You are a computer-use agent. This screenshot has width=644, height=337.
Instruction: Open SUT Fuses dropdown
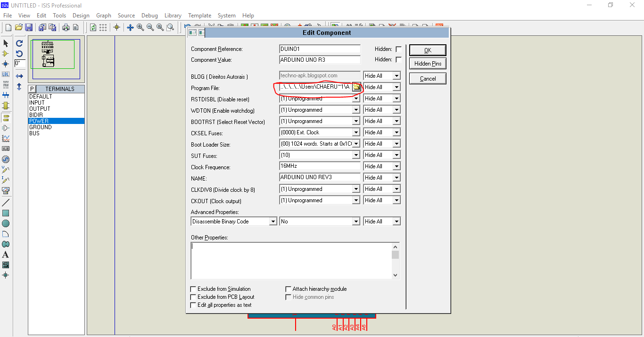356,155
